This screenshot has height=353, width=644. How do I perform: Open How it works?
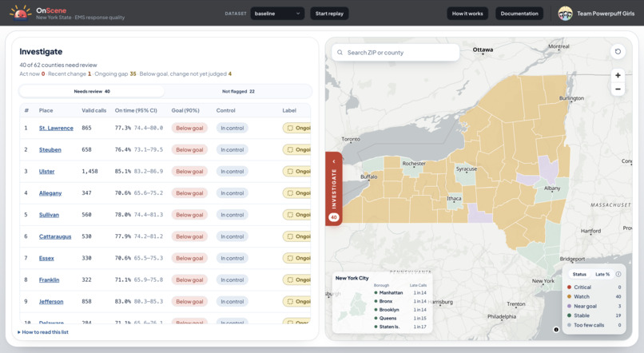point(467,14)
